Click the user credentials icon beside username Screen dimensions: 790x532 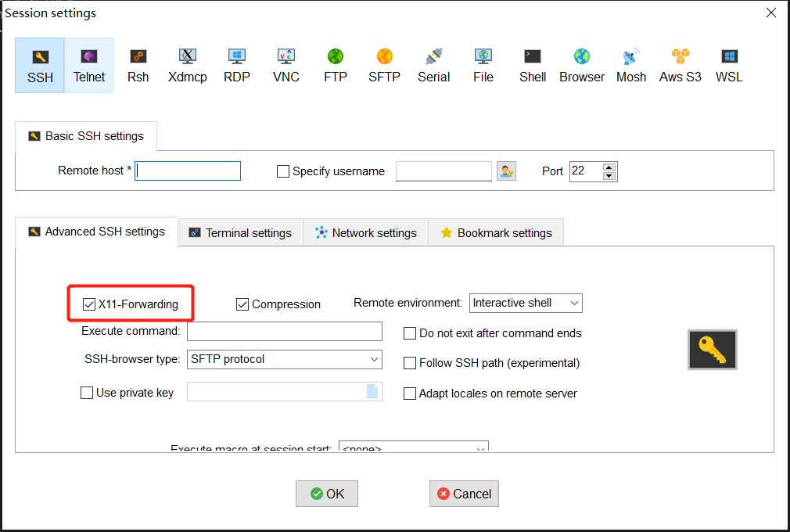coord(506,171)
